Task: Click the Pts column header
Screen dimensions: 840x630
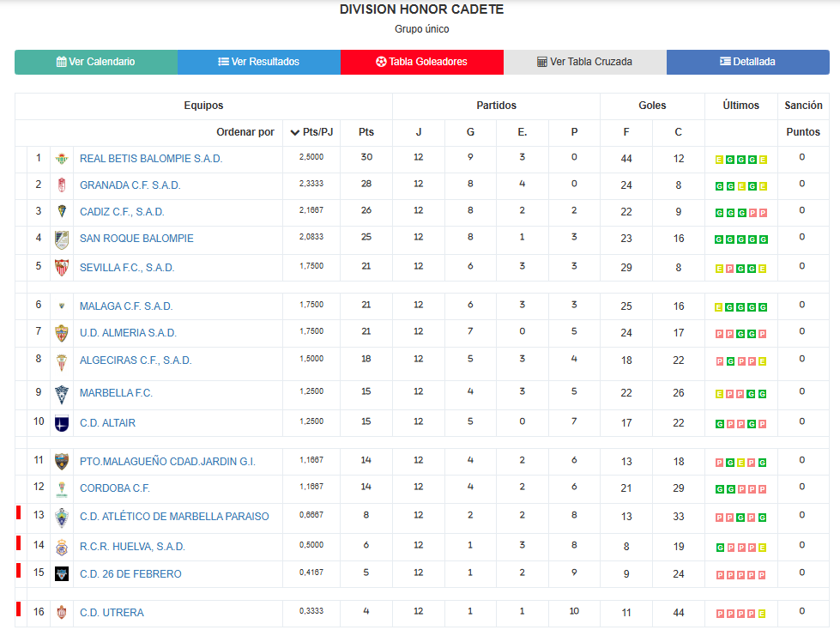Action: coord(366,132)
